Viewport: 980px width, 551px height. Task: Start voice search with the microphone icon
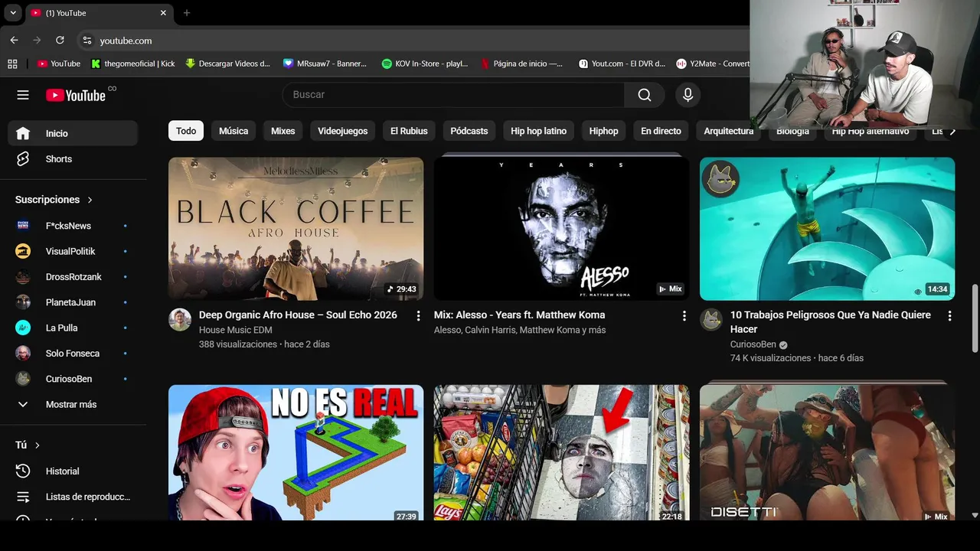688,95
